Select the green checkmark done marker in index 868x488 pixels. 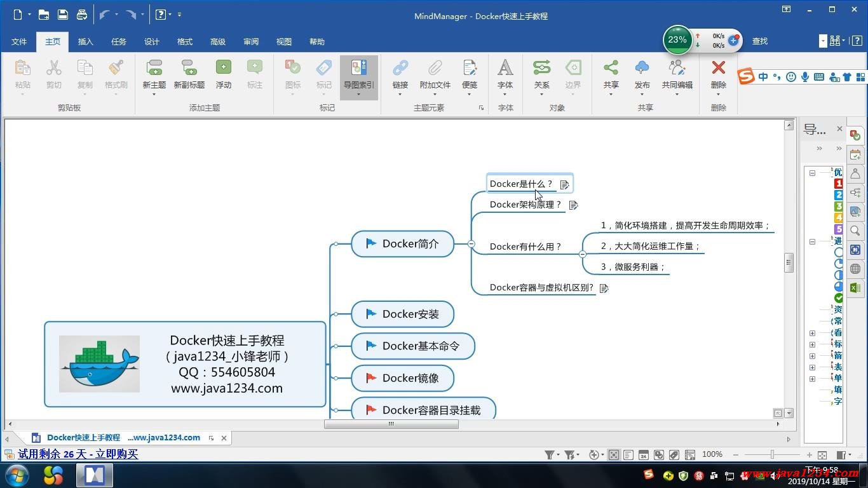838,298
